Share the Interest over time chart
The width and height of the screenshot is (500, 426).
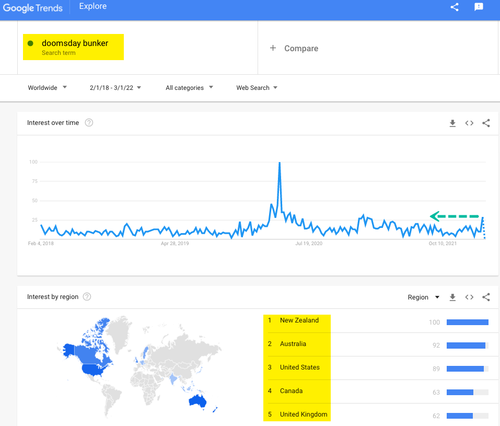tap(486, 123)
